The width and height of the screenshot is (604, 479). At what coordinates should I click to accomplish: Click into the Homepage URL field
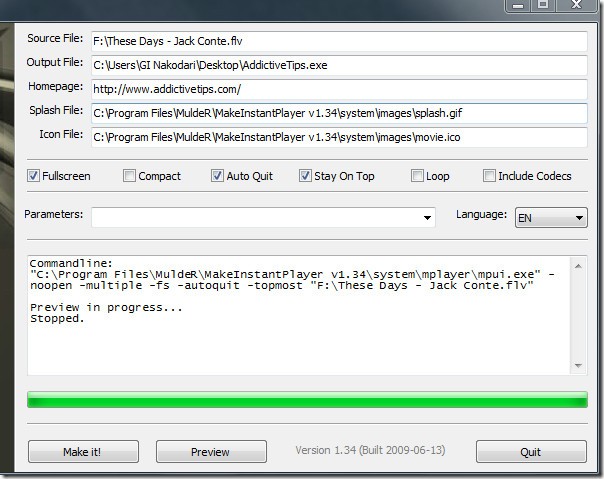pyautogui.click(x=339, y=89)
